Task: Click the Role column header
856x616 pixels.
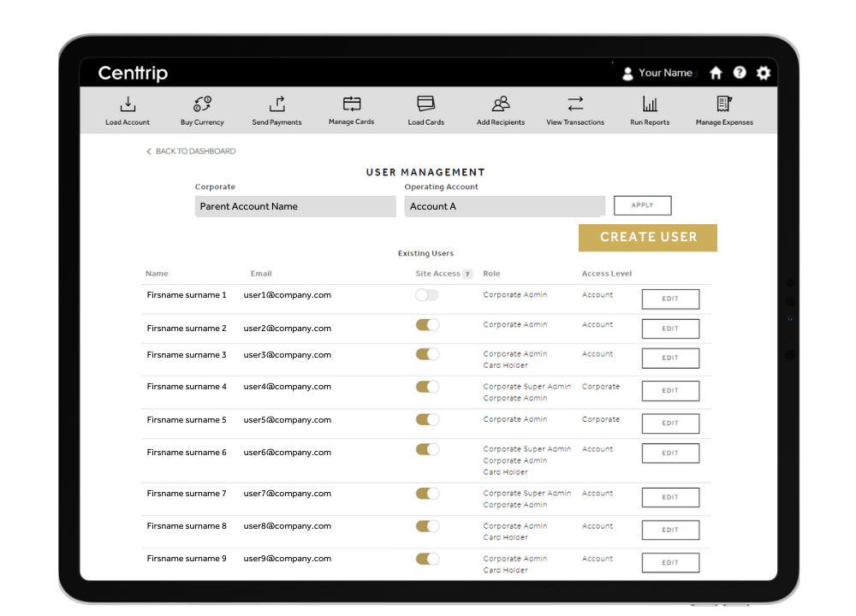Action: 491,274
